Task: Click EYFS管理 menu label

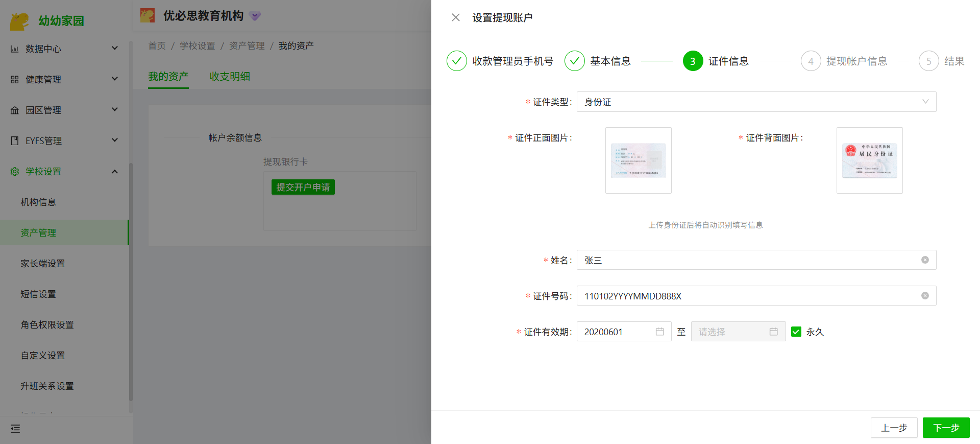Action: tap(44, 141)
